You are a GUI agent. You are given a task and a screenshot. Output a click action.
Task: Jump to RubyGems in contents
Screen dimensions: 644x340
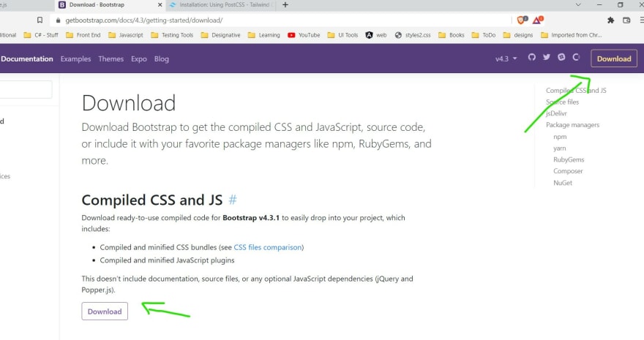569,159
